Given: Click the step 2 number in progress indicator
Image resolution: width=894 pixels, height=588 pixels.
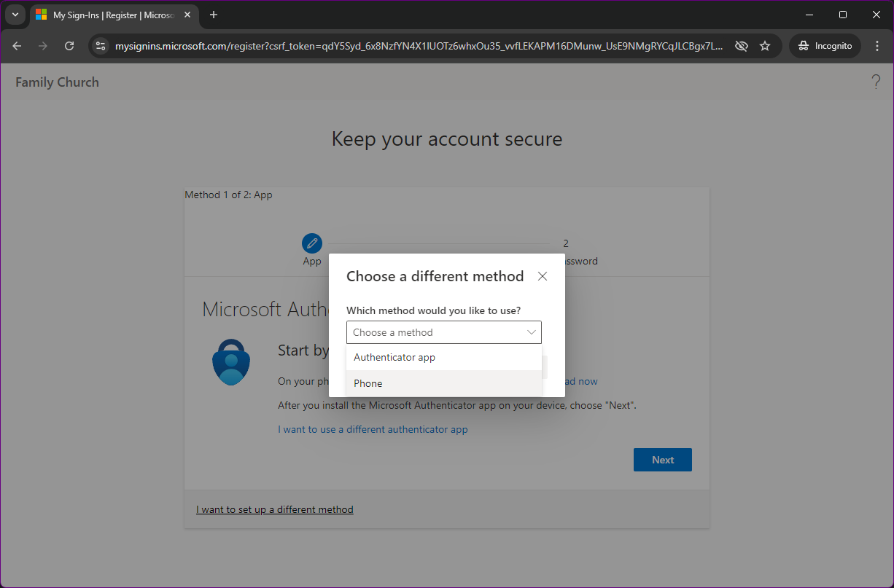Looking at the screenshot, I should coord(566,243).
